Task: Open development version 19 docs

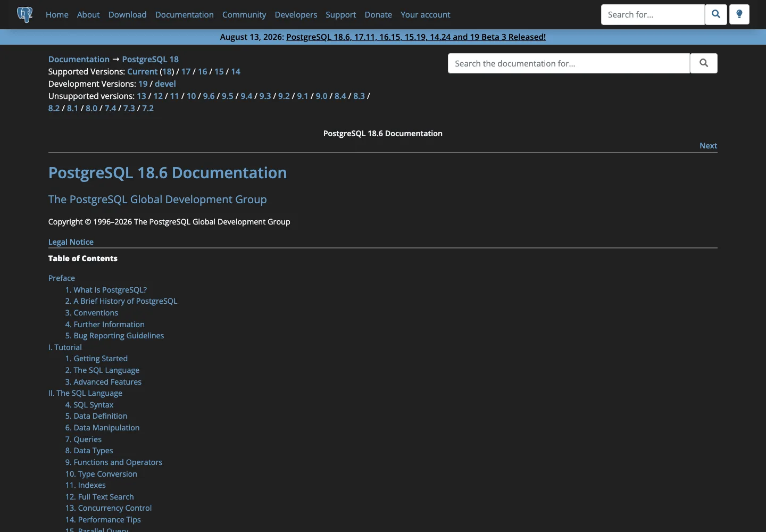Action: pyautogui.click(x=143, y=84)
